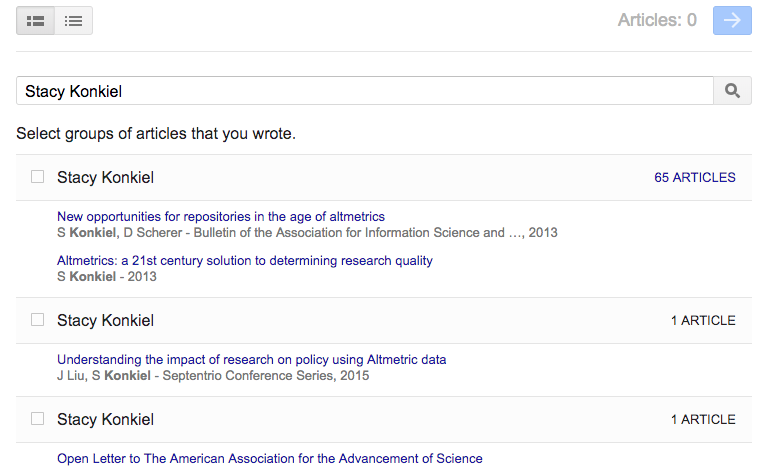This screenshot has width=781, height=467.
Task: Switch to the grouped articles view icon
Action: [x=35, y=21]
